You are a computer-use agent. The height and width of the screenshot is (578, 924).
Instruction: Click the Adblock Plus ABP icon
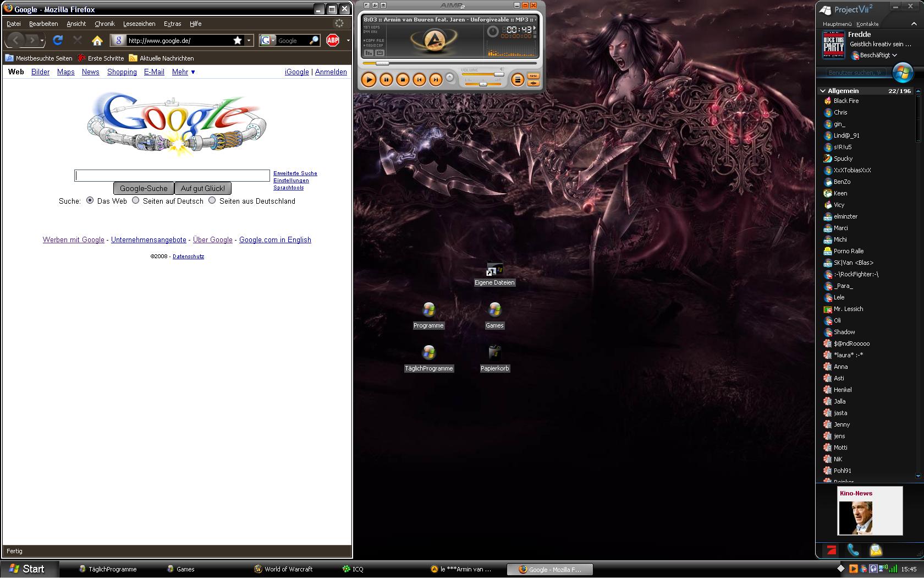pos(333,40)
